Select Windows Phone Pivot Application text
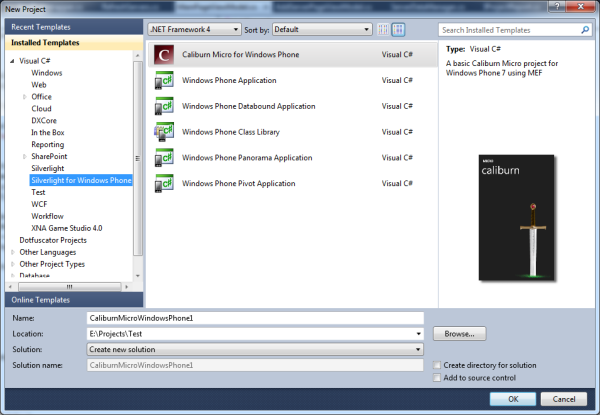This screenshot has height=415, width=600. click(x=239, y=184)
